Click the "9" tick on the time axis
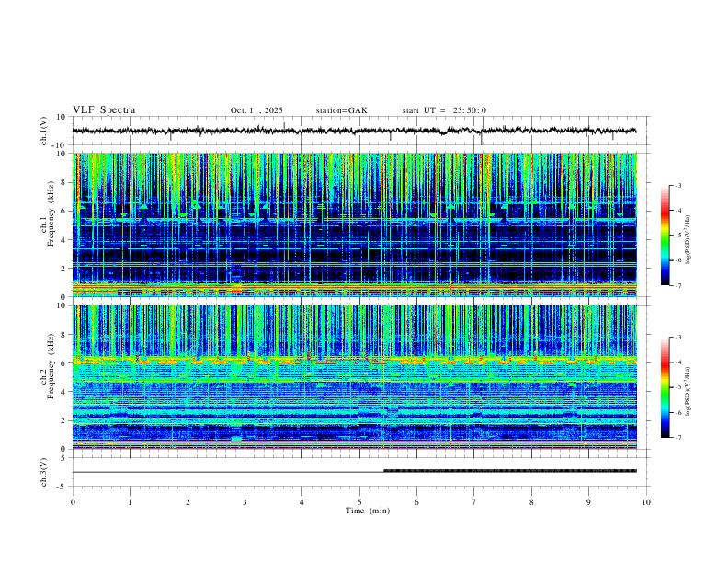728x563 pixels. coord(588,502)
